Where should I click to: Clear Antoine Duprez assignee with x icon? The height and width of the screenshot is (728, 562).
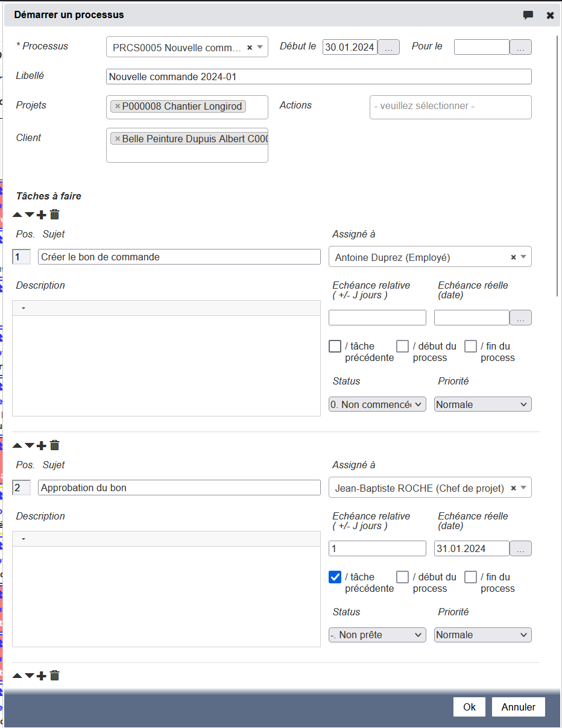(513, 257)
